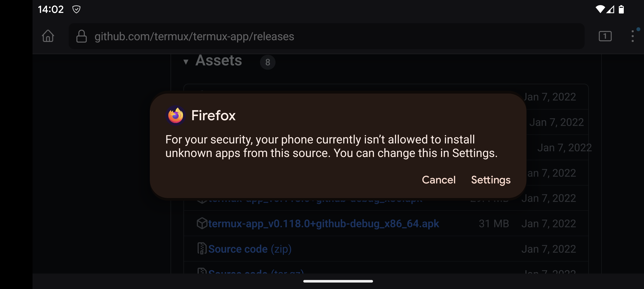Open the tabs counter button
This screenshot has height=289, width=644.
(605, 36)
